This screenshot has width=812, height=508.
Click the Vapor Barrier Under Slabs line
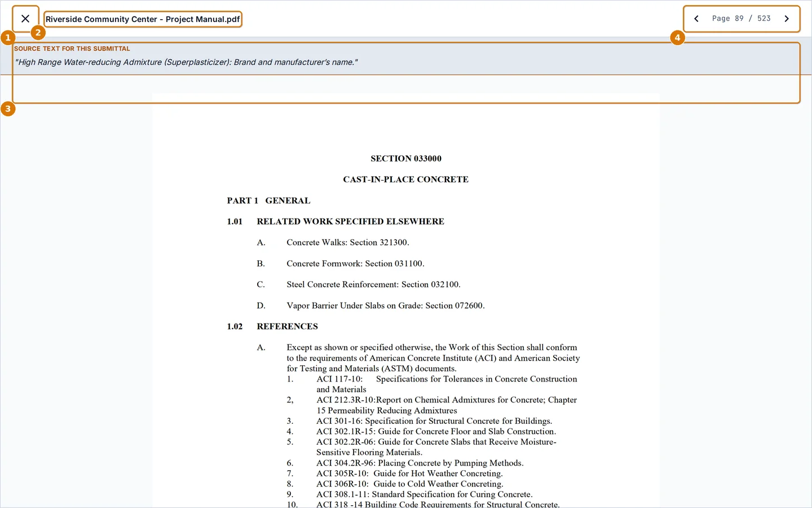click(x=386, y=305)
